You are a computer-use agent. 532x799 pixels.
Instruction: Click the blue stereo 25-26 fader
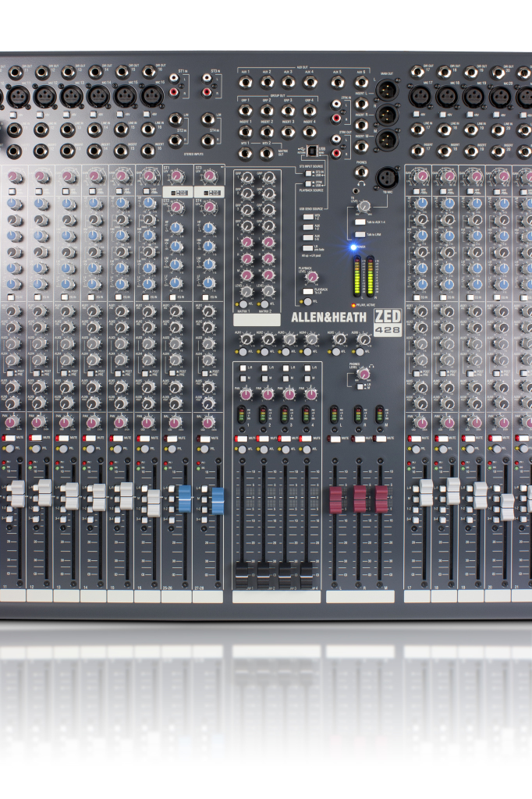point(185,499)
